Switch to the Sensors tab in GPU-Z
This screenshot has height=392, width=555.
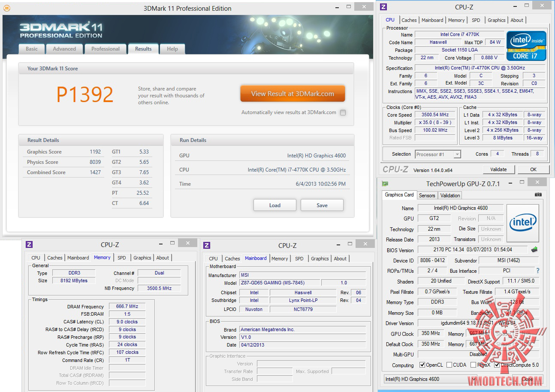coord(427,196)
